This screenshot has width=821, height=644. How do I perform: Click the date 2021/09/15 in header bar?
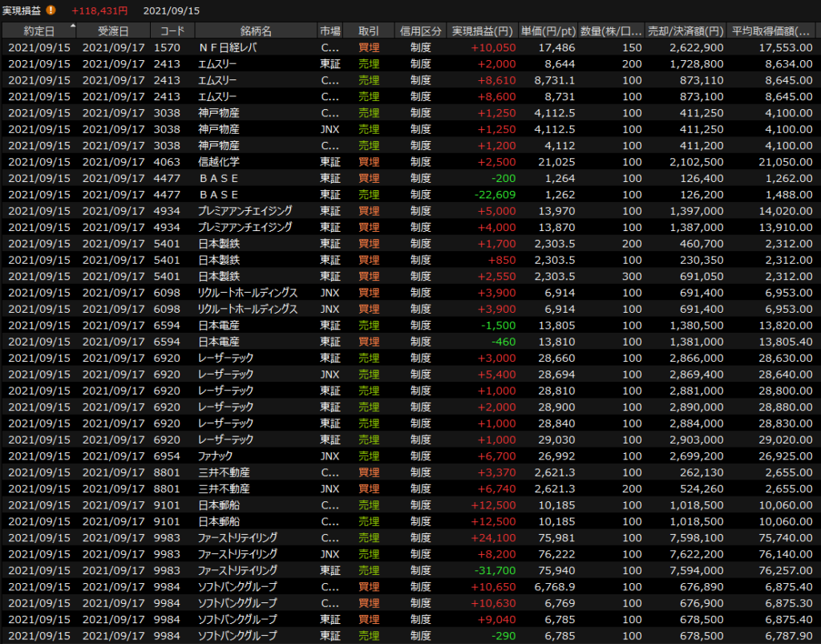click(171, 10)
